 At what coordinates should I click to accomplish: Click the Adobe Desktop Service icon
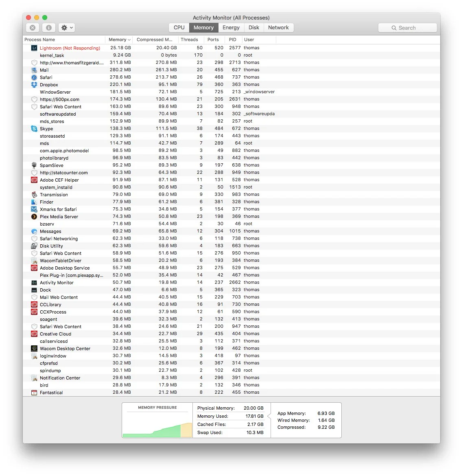pyautogui.click(x=34, y=268)
